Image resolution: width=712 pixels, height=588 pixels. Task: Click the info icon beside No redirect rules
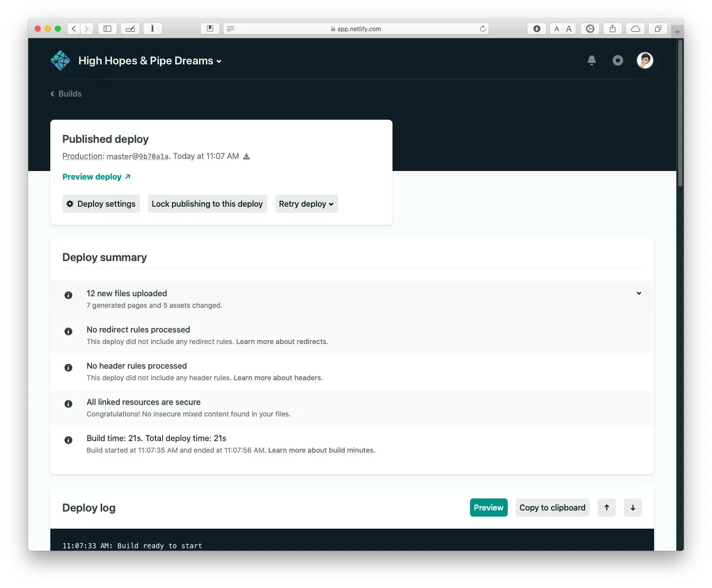point(68,331)
